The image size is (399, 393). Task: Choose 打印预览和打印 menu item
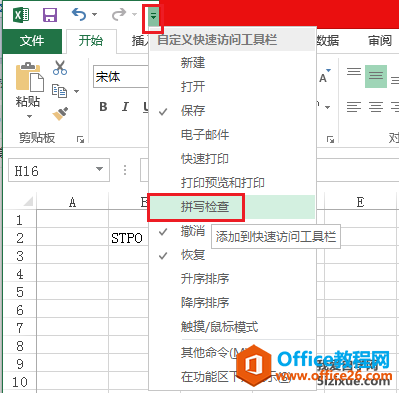pyautogui.click(x=232, y=183)
